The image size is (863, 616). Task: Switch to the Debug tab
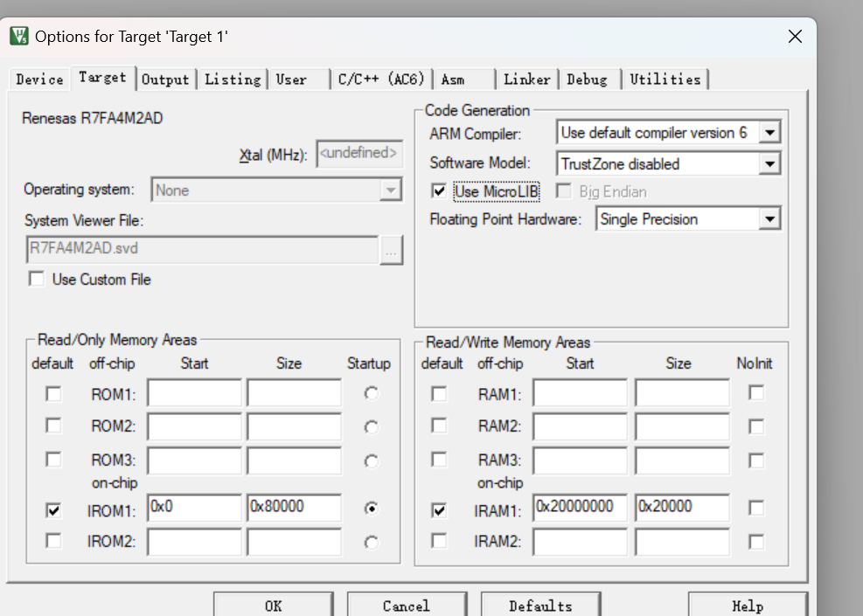click(x=588, y=80)
